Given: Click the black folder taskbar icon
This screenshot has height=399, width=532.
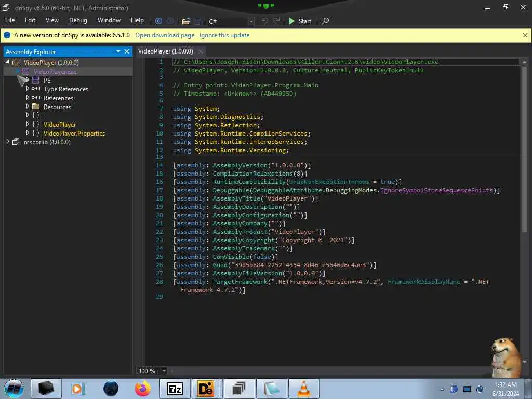Looking at the screenshot, I should coord(46,389).
